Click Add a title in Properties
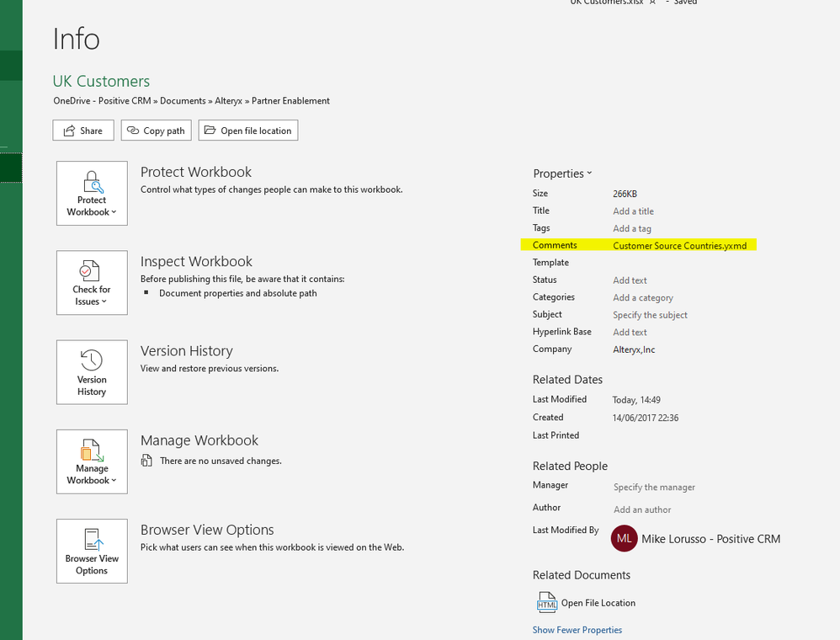Viewport: 840px width, 640px height. (x=633, y=211)
